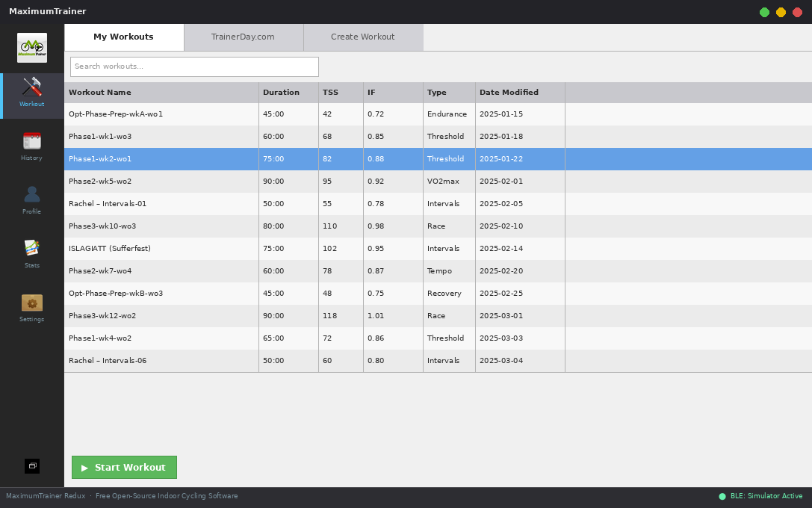
Task: Select the ISLAGIATT (Sufferfest) workout
Action: pyautogui.click(x=224, y=248)
